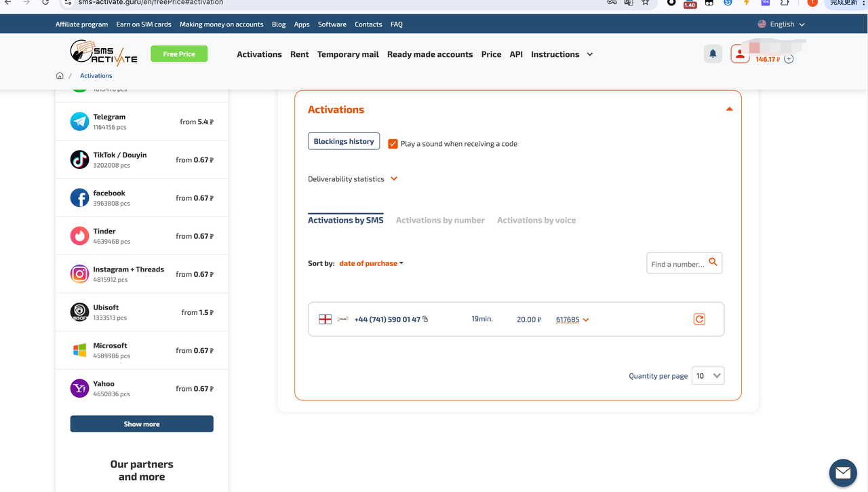Click the Chrome update pill button

(x=844, y=3)
